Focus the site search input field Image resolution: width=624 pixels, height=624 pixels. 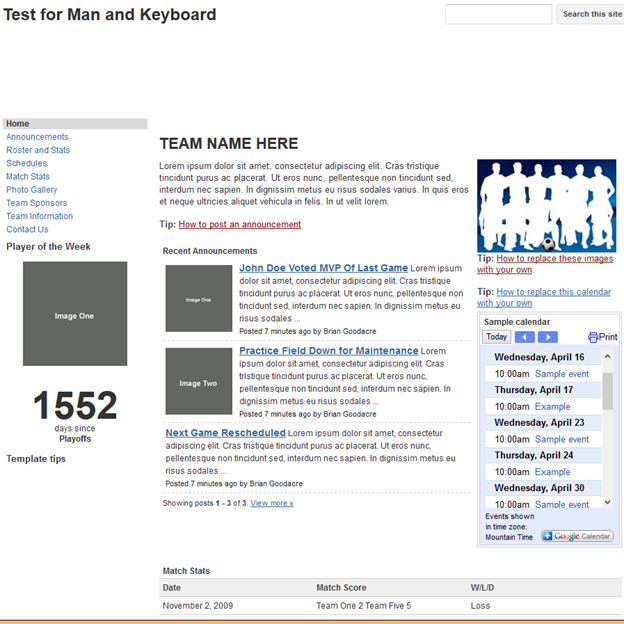pyautogui.click(x=498, y=14)
